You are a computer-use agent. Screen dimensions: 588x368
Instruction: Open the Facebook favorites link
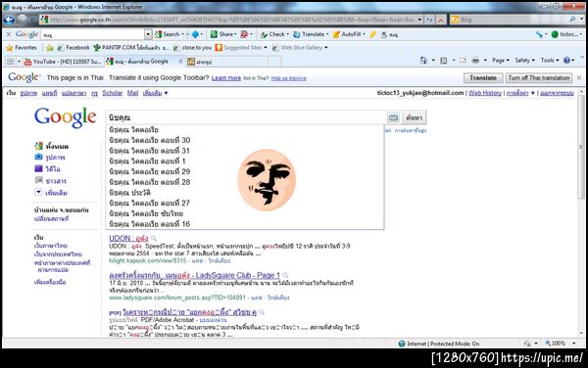pos(73,48)
